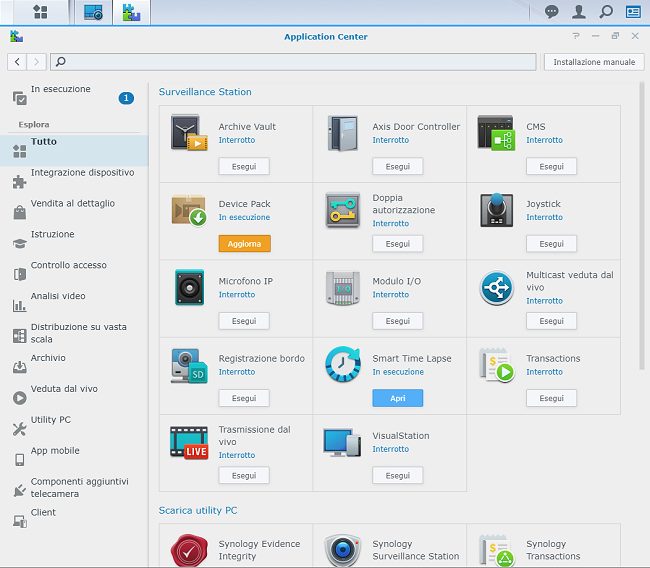Viewport: 650px width, 568px height.
Task: Open the Utility PC category
Action: pyautogui.click(x=74, y=428)
